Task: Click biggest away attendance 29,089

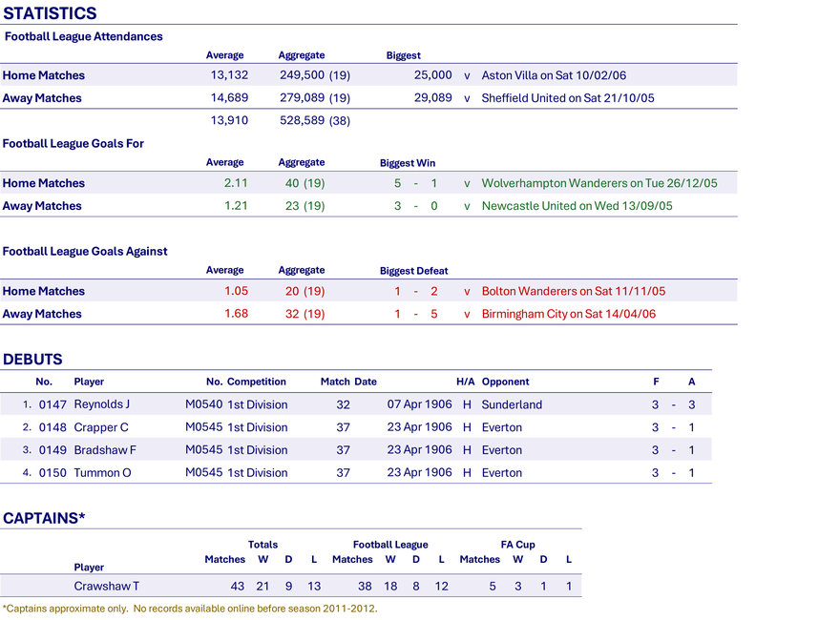Action: pos(432,97)
